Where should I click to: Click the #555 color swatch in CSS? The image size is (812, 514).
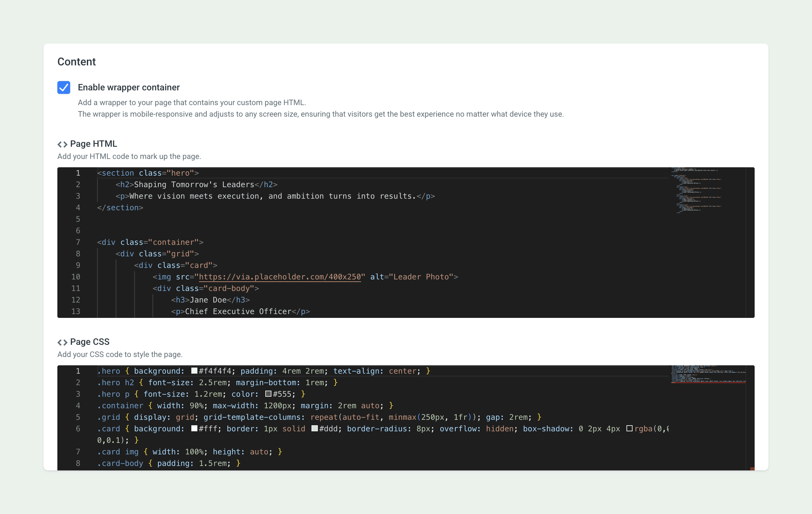[x=268, y=394]
